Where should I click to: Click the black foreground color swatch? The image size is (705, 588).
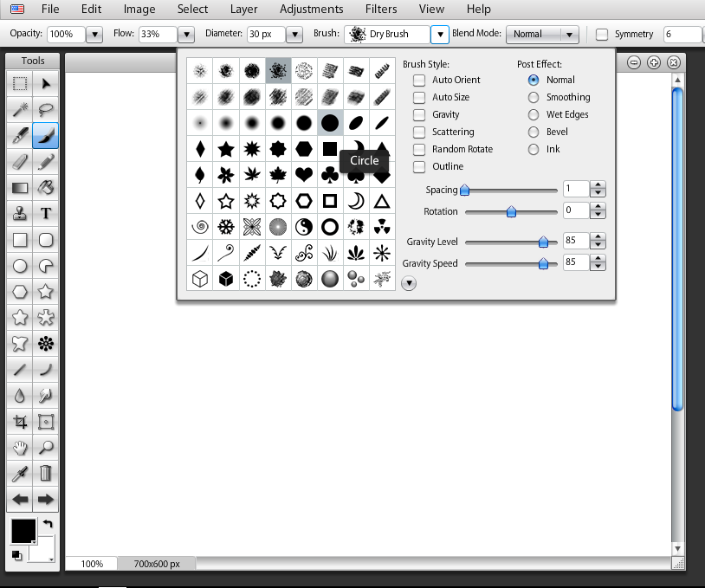[x=23, y=531]
